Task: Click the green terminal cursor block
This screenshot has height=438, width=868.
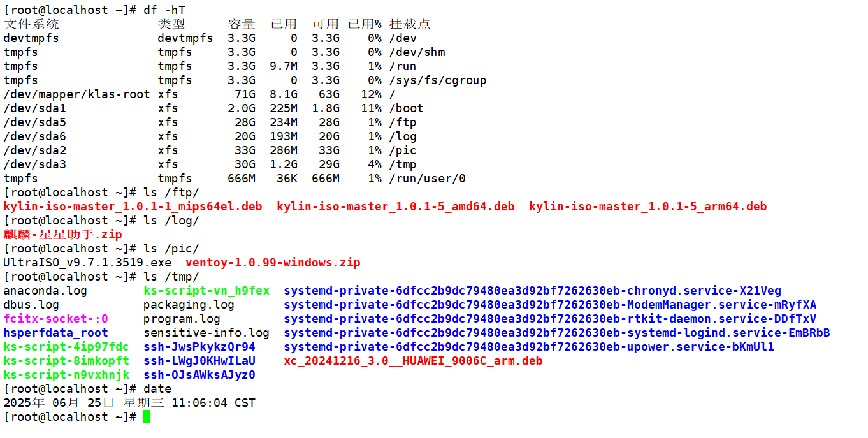Action: pyautogui.click(x=147, y=417)
